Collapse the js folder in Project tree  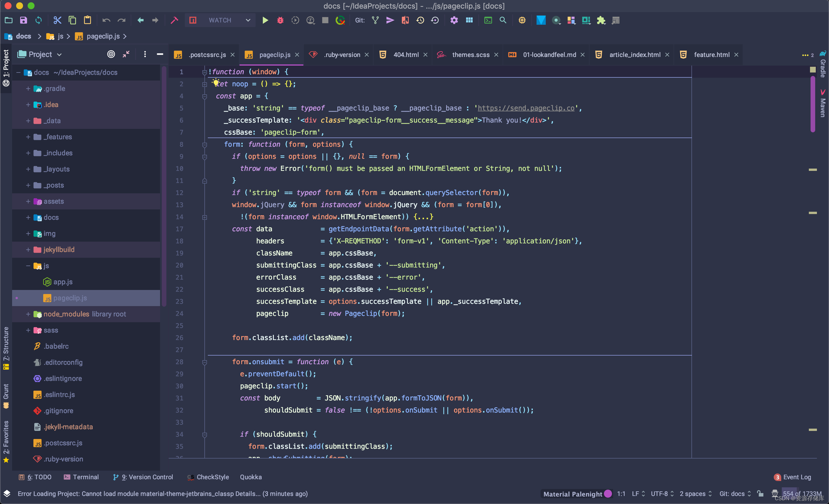[x=28, y=266]
